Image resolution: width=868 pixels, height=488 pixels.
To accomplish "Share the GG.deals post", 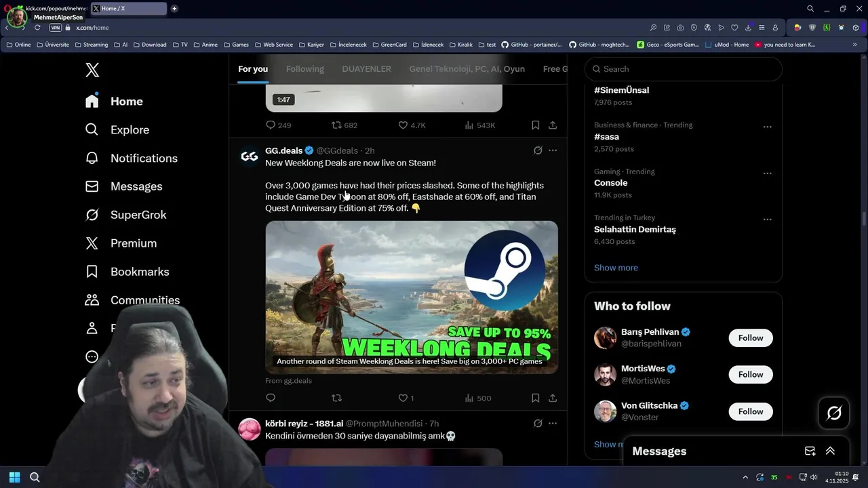I will (553, 398).
